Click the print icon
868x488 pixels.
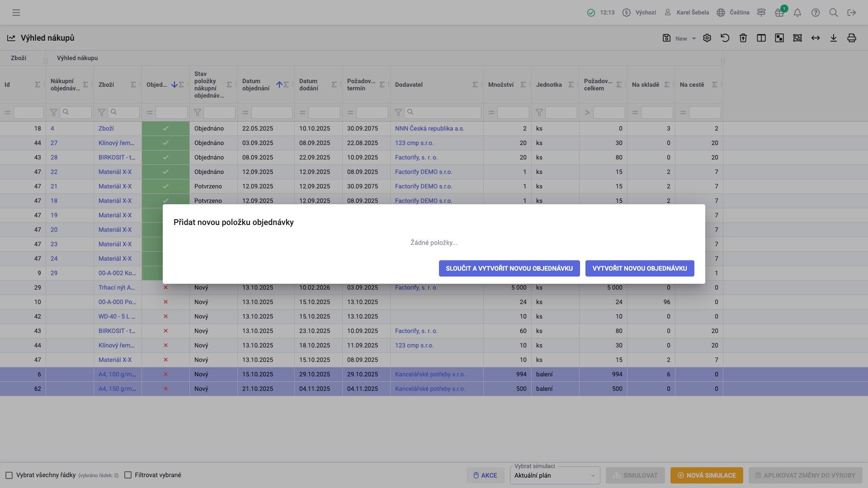click(852, 38)
